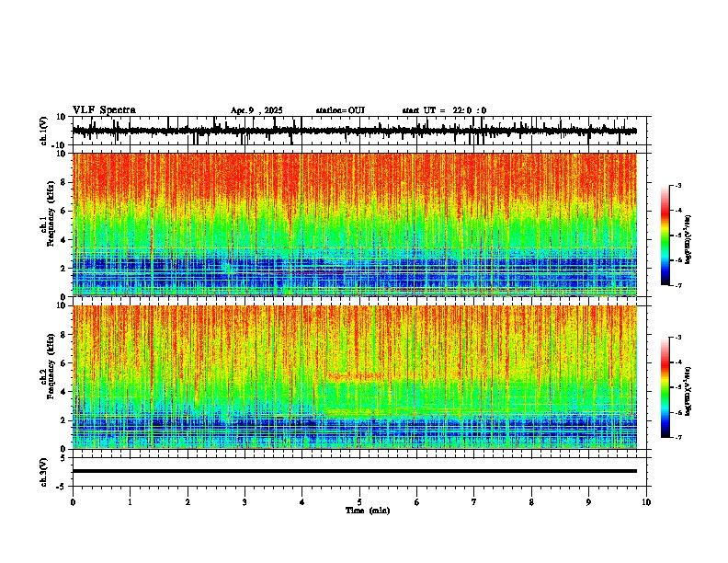Click the station=OUI label

[340, 110]
